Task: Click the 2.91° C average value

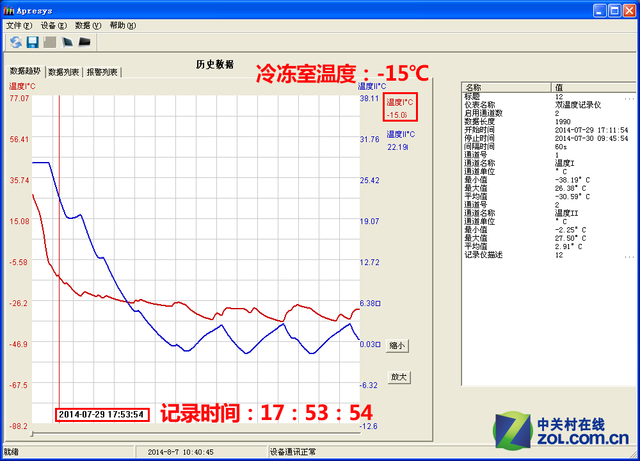Action: (568, 247)
